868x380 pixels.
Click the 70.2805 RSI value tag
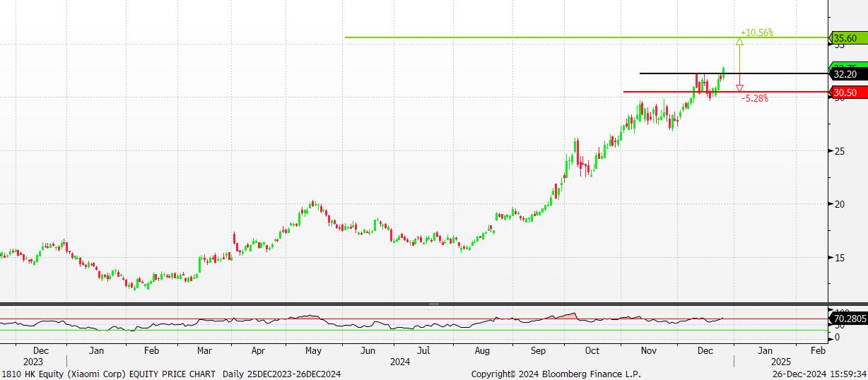(848, 319)
